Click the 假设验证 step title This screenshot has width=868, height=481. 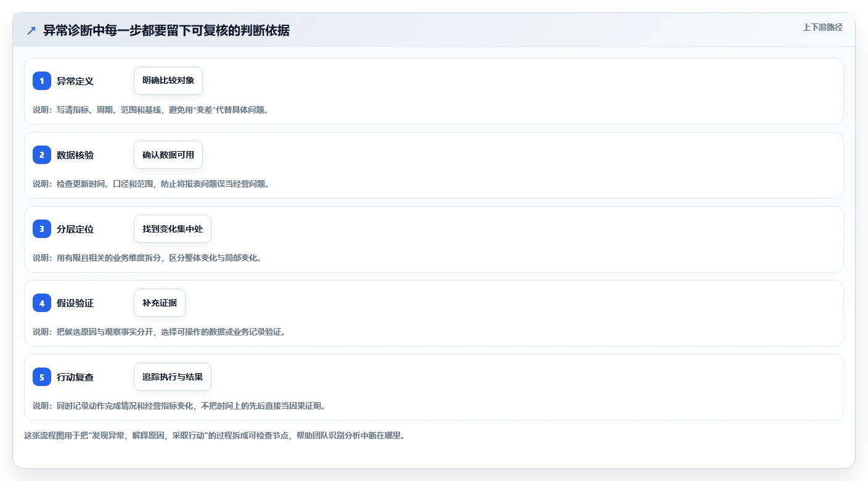75,303
